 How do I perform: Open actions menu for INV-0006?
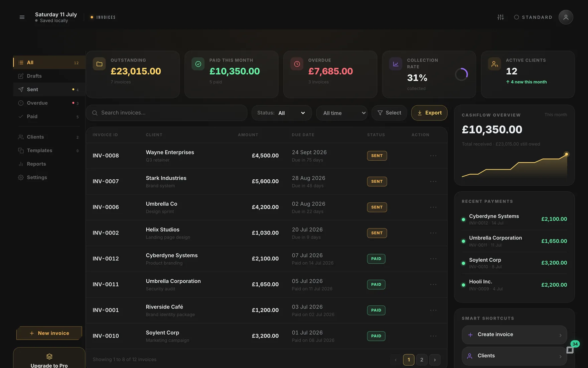[433, 207]
